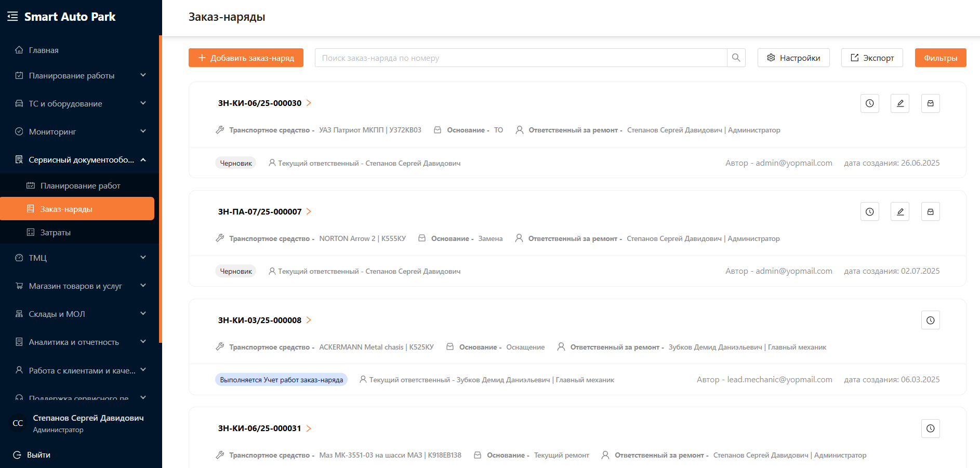Collapse sidebar using the Smart Auto Park menu icon
The width and height of the screenshot is (980, 468).
tap(12, 17)
